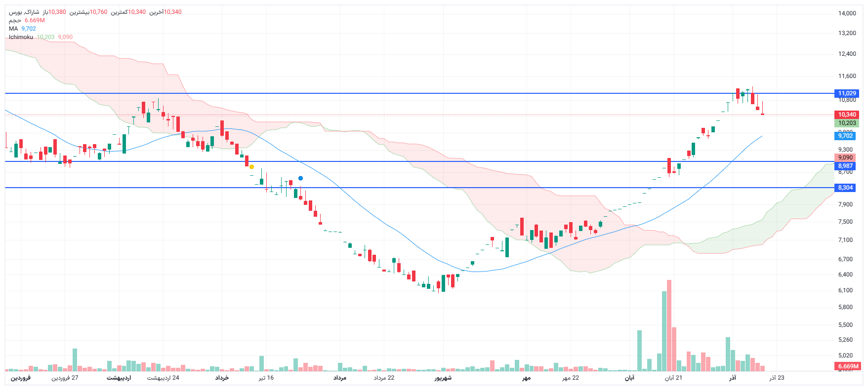Select the 8,304 horizontal line price tag

click(845, 188)
